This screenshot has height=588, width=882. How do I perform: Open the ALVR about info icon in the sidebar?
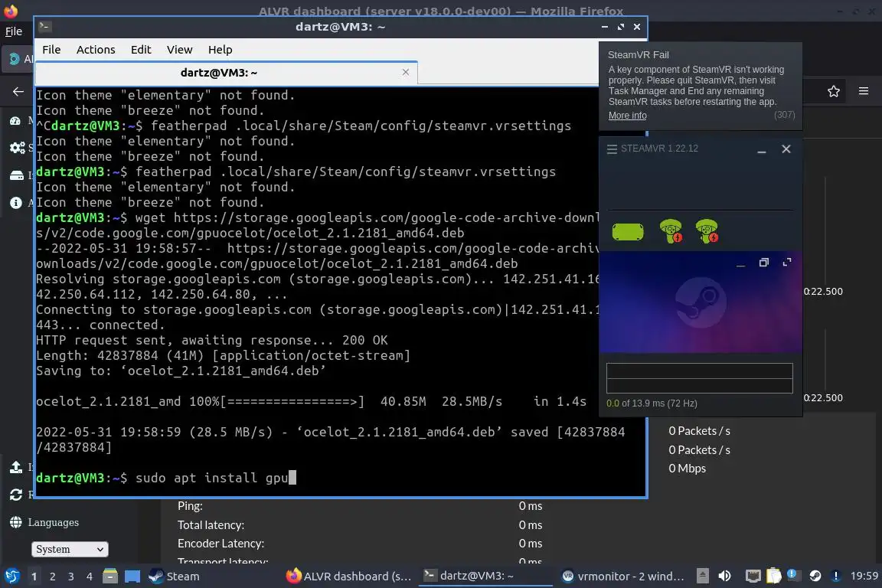pyautogui.click(x=16, y=203)
